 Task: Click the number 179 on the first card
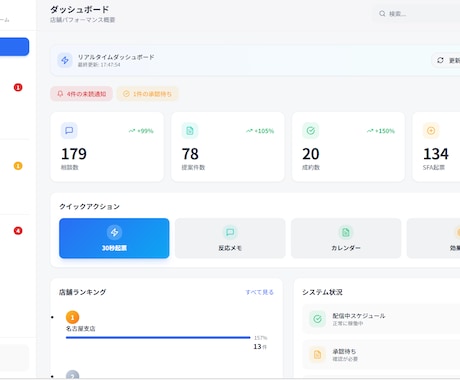pyautogui.click(x=74, y=154)
